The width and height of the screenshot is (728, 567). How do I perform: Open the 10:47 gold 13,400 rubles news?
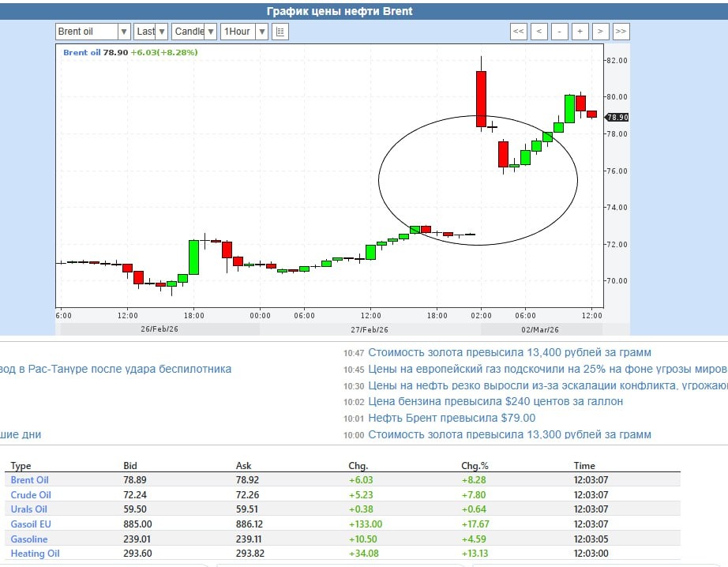509,352
